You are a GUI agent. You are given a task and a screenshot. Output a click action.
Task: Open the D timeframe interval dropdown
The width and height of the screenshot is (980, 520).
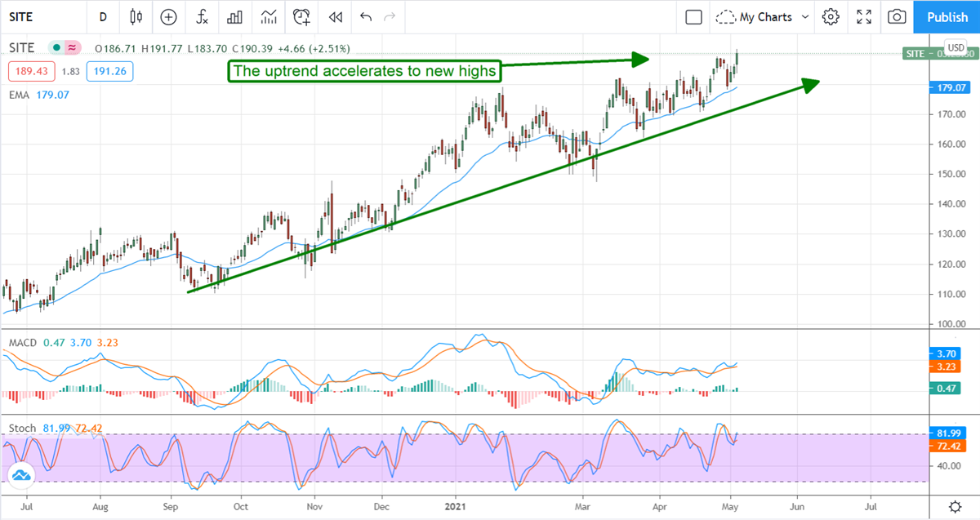pyautogui.click(x=102, y=16)
